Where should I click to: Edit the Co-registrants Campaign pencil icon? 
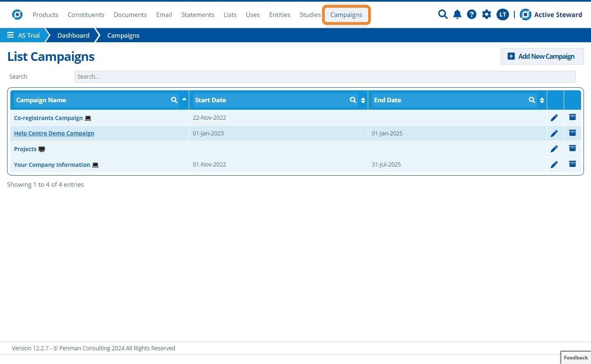[x=554, y=118]
